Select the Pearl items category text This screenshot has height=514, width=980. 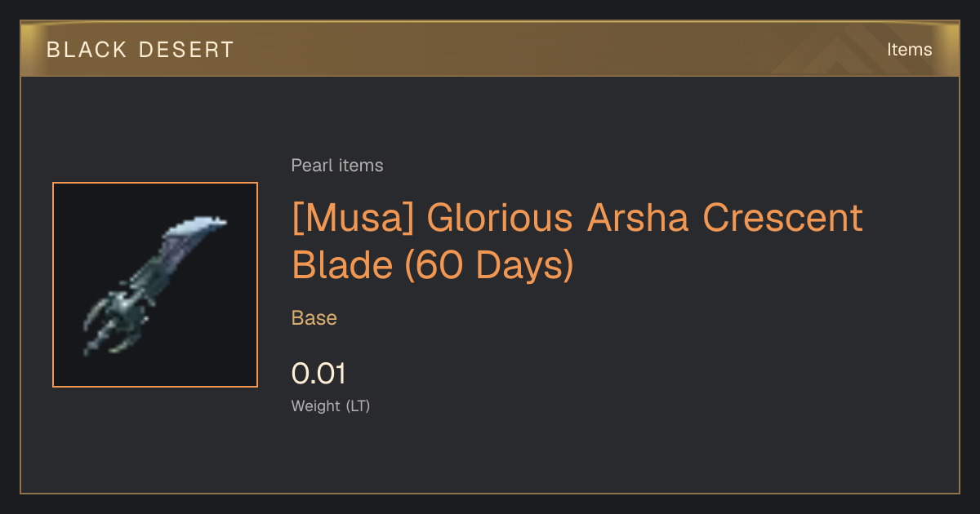click(x=337, y=166)
